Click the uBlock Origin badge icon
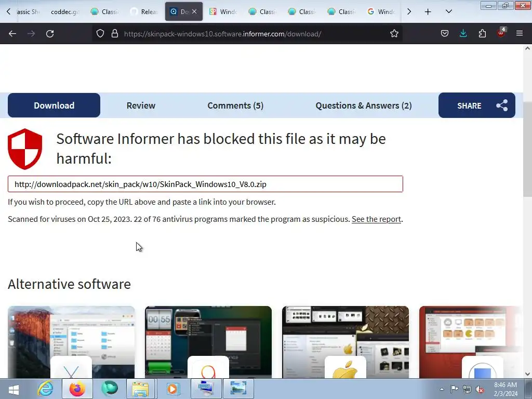 [501, 33]
